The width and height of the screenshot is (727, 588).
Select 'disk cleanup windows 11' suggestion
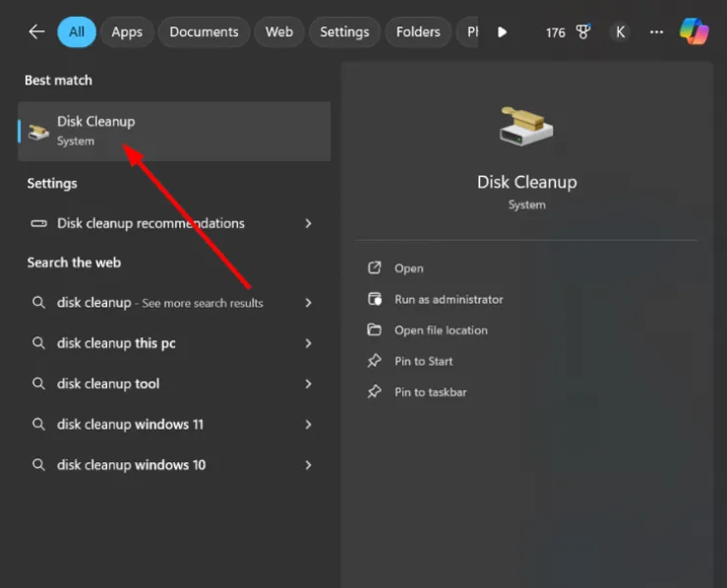tap(174, 425)
